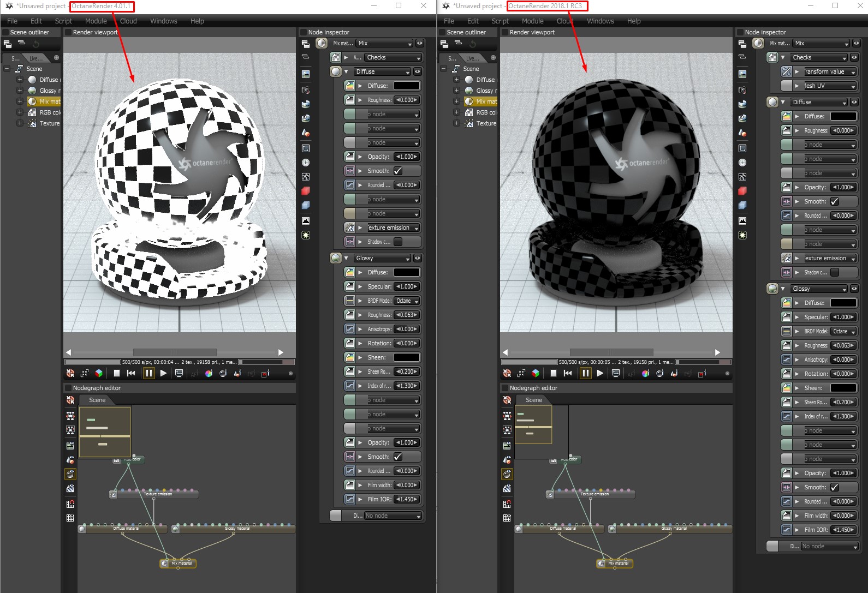Open camera settings icon in left Node inspector
868x593 pixels.
coord(306,90)
